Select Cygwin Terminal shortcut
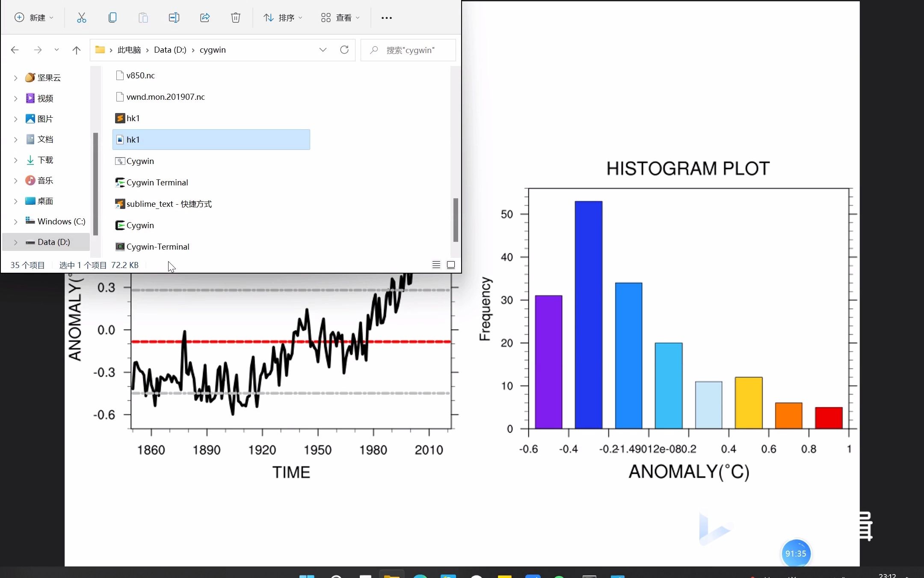 click(x=151, y=182)
